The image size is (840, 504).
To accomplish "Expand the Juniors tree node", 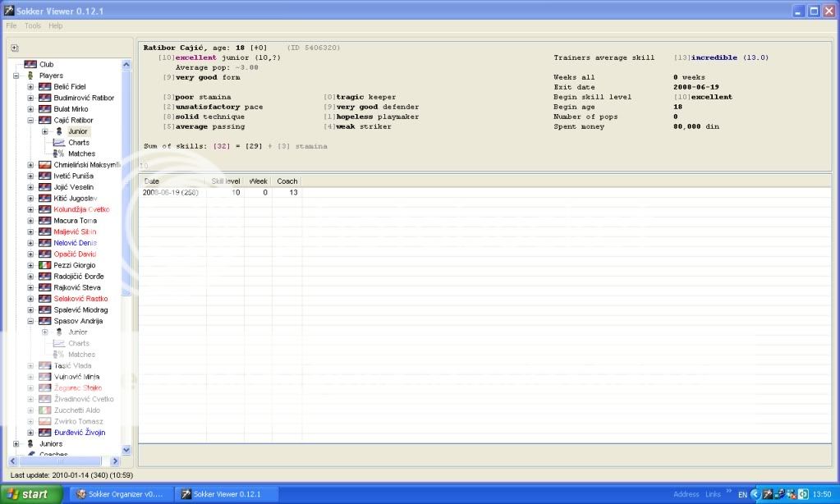I will 16,443.
